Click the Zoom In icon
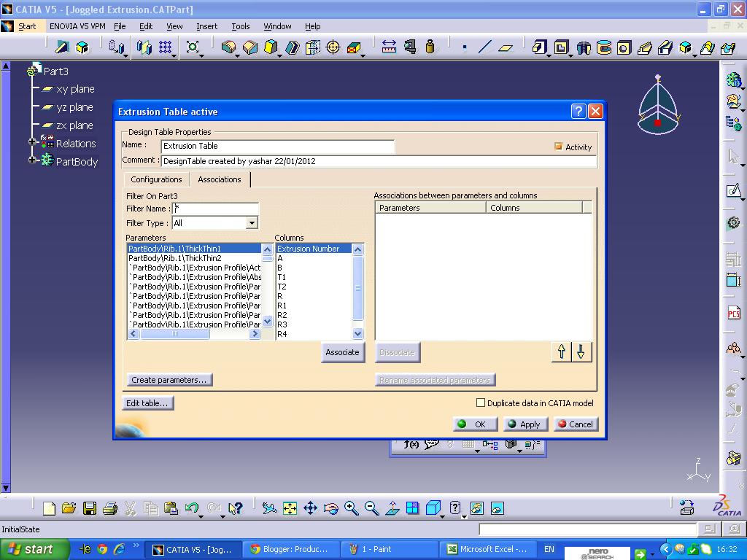This screenshot has height=560, width=747. [350, 507]
